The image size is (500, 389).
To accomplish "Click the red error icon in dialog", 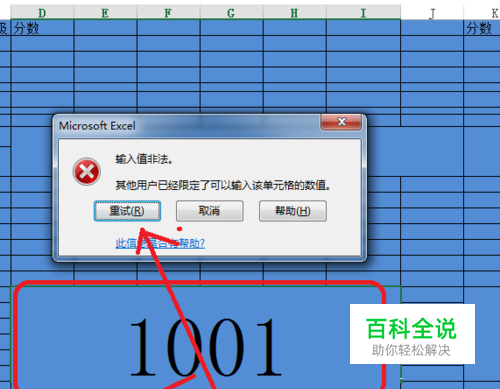I will coord(87,172).
